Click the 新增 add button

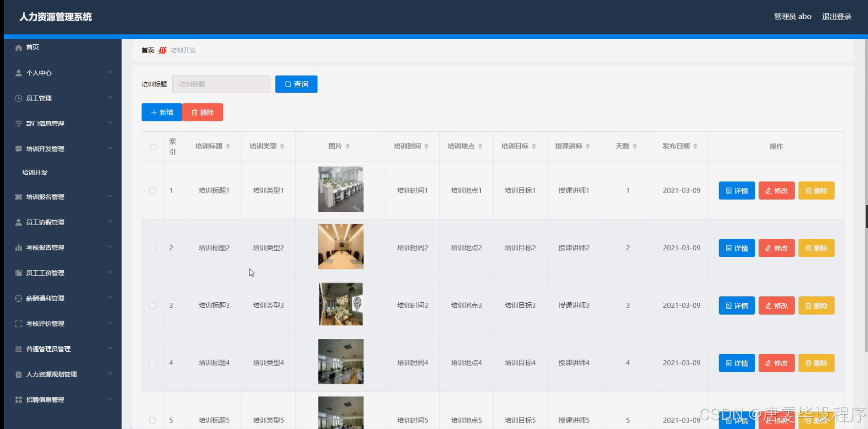point(162,113)
